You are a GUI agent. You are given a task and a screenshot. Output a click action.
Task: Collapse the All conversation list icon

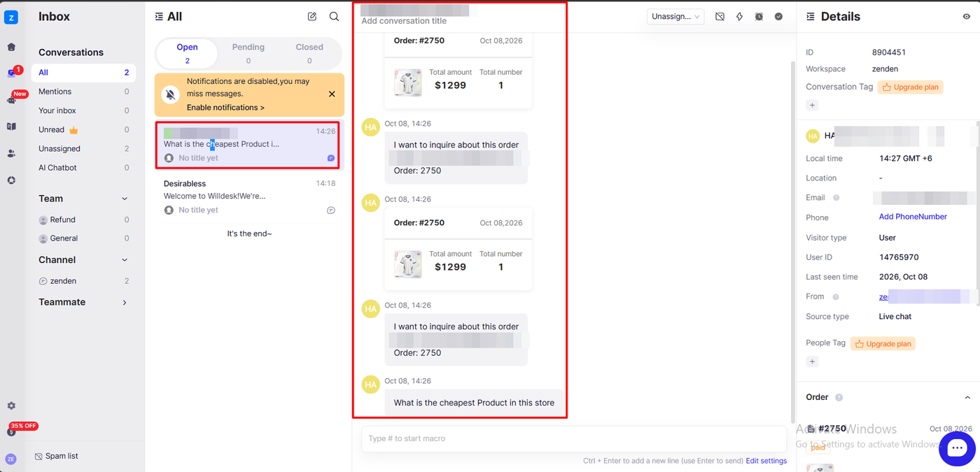point(159,17)
